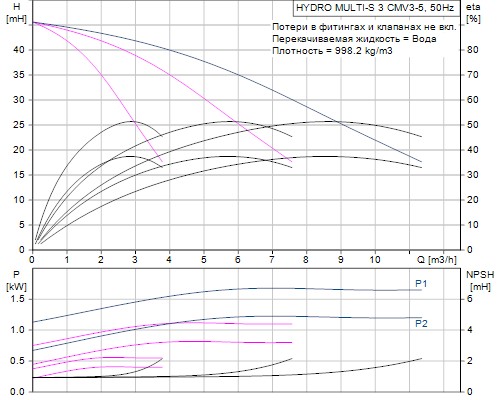
Task: Click the 80 tick on the eta axis
Action: point(472,50)
